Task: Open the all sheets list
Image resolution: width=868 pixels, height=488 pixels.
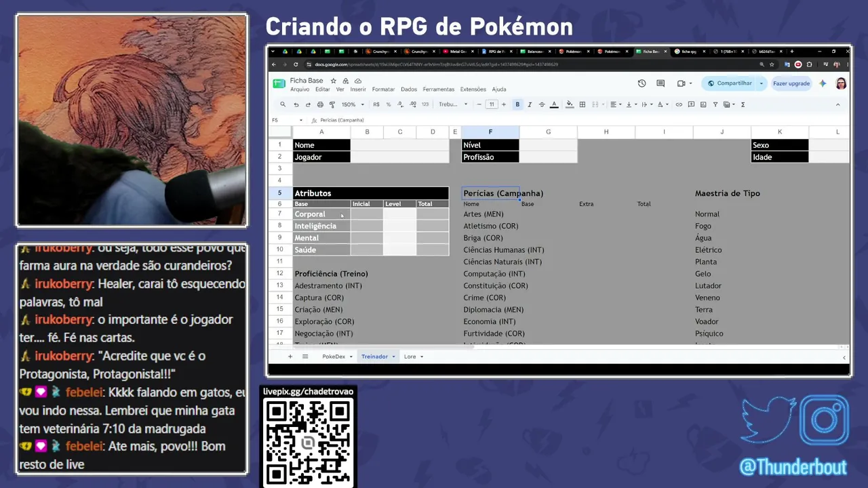Action: coord(305,357)
